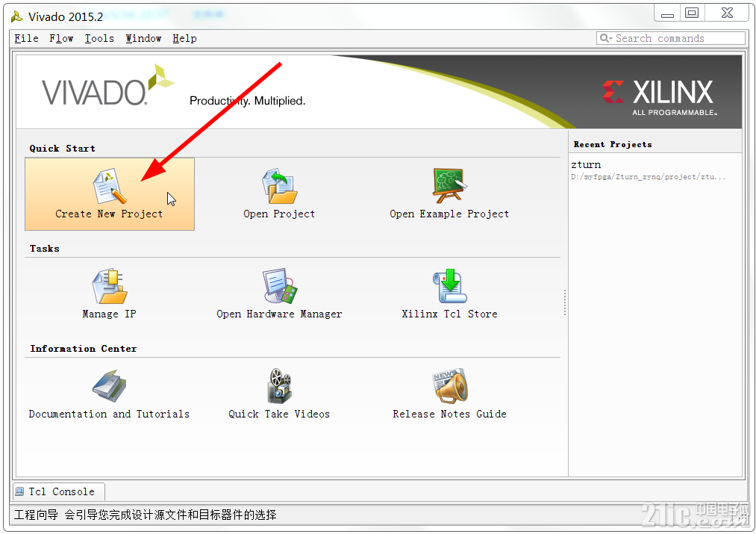
Task: Minimize the Vivado window
Action: pos(667,13)
